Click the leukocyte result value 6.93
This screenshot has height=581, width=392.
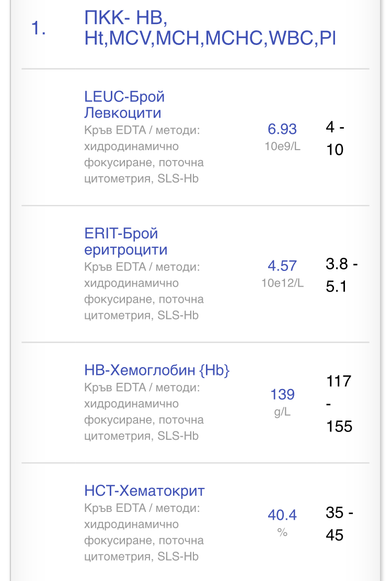coord(282,129)
